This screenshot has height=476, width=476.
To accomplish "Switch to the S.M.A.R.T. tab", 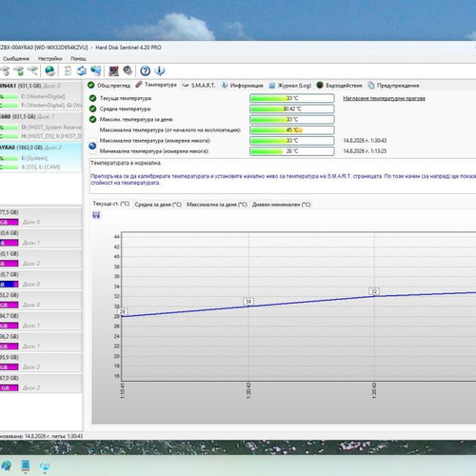I will pyautogui.click(x=199, y=86).
